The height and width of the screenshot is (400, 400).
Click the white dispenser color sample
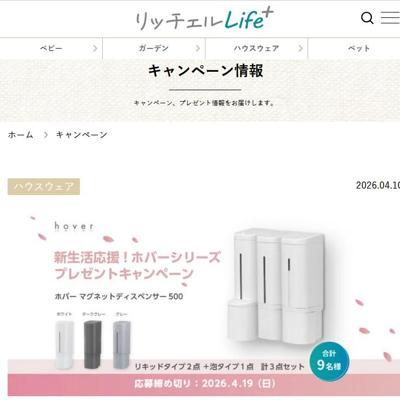pos(64,344)
